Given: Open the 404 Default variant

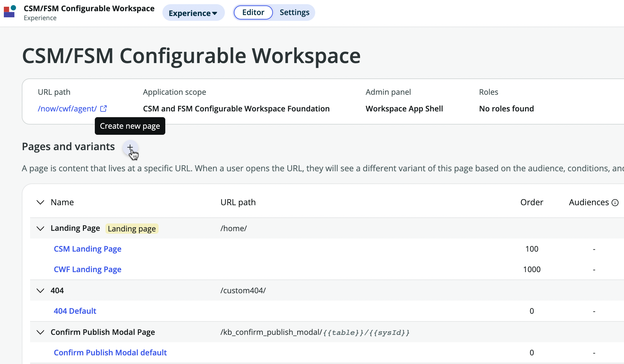Looking at the screenshot, I should coord(75,311).
